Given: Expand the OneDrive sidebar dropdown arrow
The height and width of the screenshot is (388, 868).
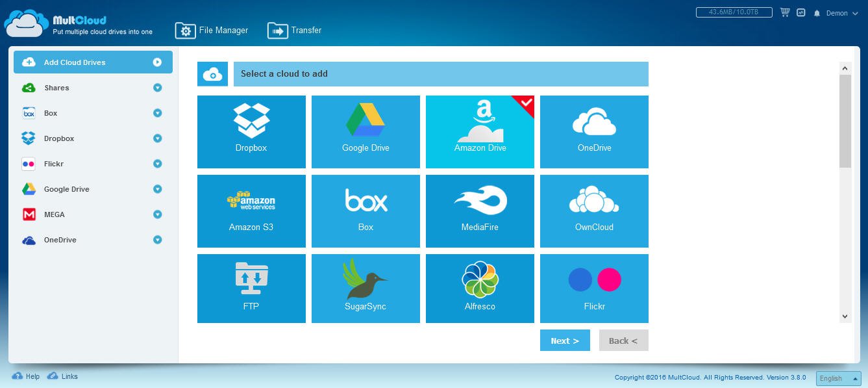Looking at the screenshot, I should click(x=157, y=240).
